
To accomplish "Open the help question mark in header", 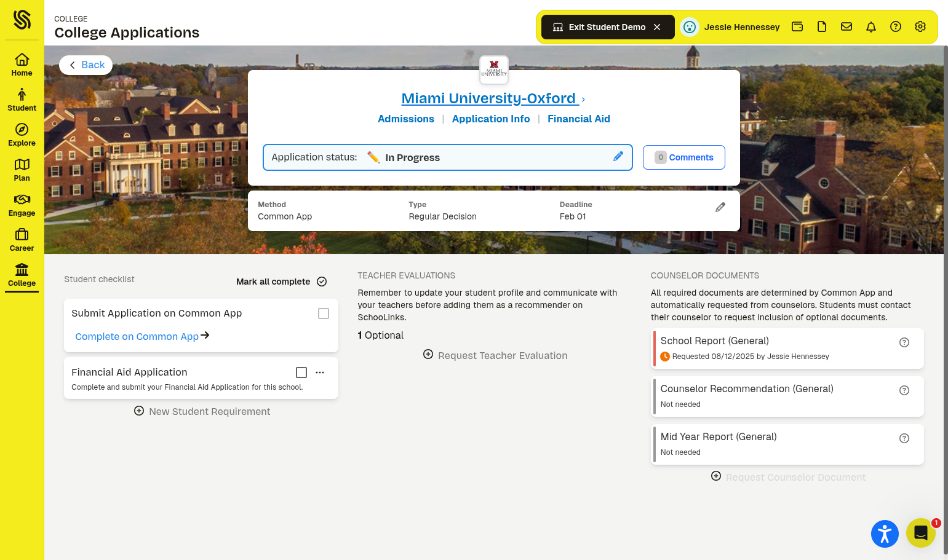I will 896,26.
